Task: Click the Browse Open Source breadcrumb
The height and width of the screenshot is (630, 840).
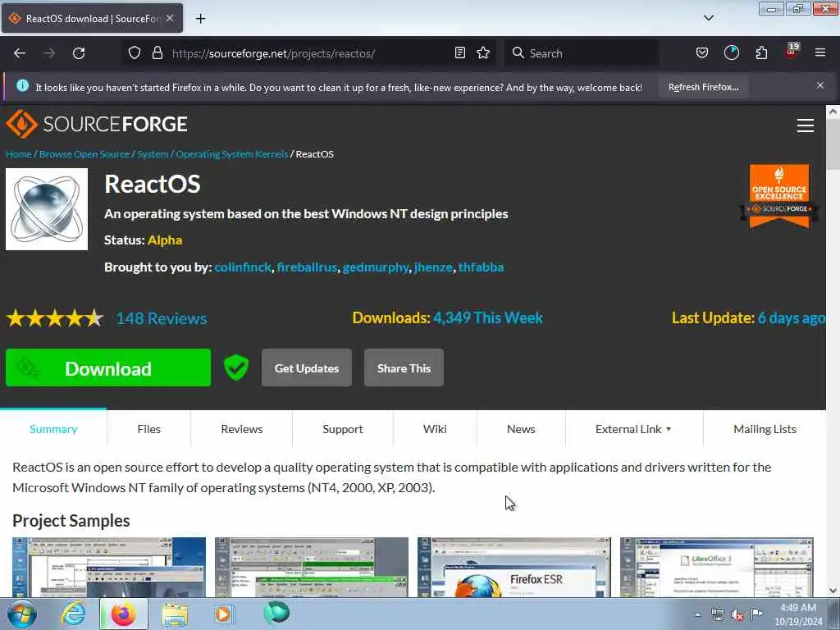Action: 84,153
